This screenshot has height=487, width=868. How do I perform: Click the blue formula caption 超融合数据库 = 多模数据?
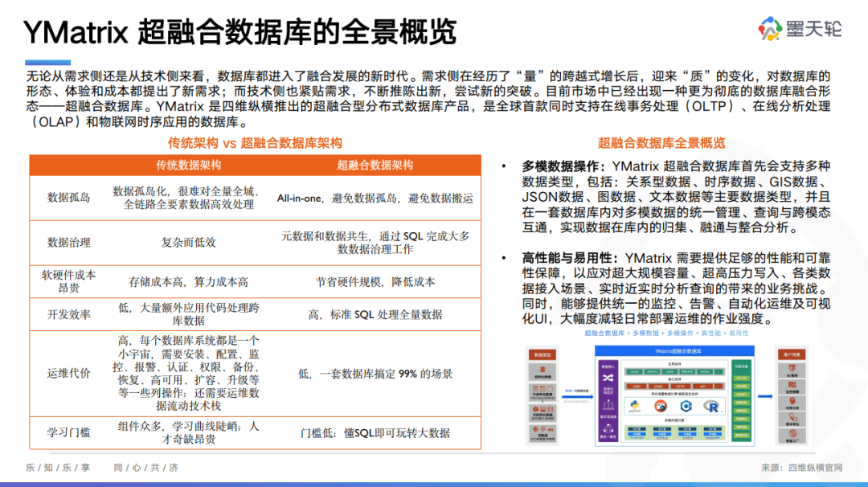click(x=666, y=334)
